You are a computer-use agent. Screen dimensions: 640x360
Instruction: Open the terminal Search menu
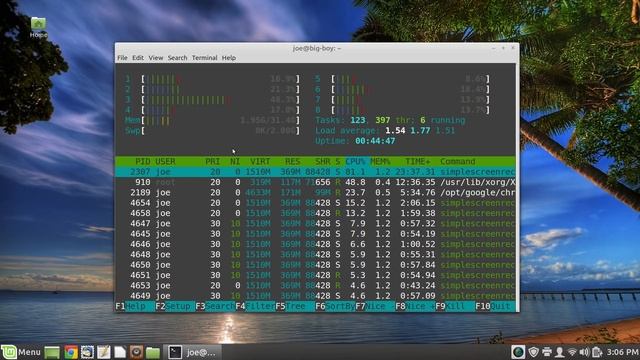177,58
